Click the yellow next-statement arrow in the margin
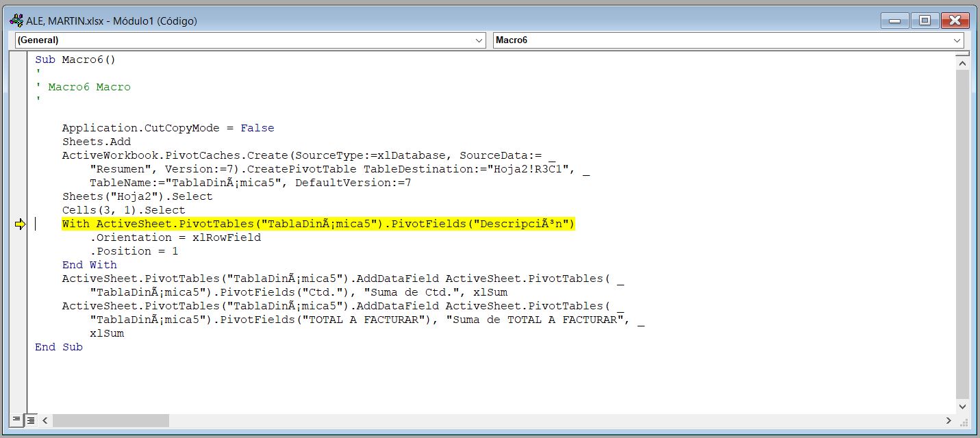This screenshot has width=980, height=438. (20, 224)
